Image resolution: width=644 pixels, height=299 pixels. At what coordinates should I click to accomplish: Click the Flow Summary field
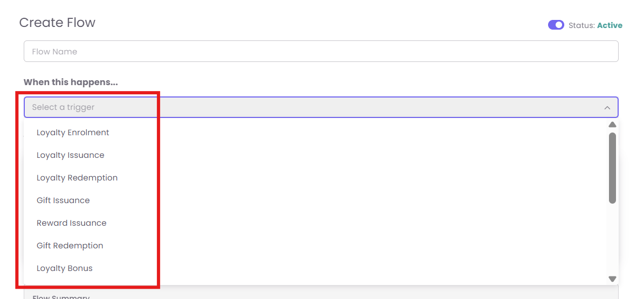pos(321,296)
